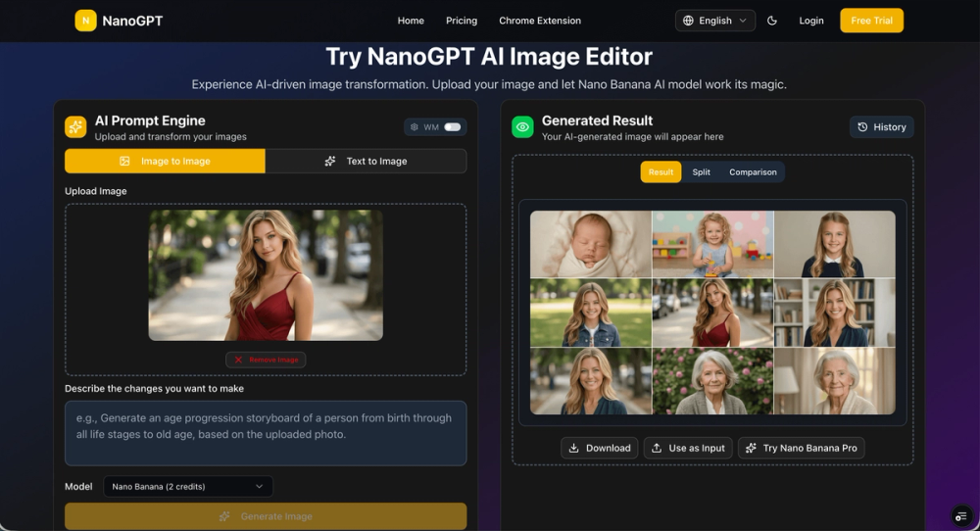This screenshot has width=980, height=531.
Task: Select the Result view tab
Action: (x=661, y=172)
